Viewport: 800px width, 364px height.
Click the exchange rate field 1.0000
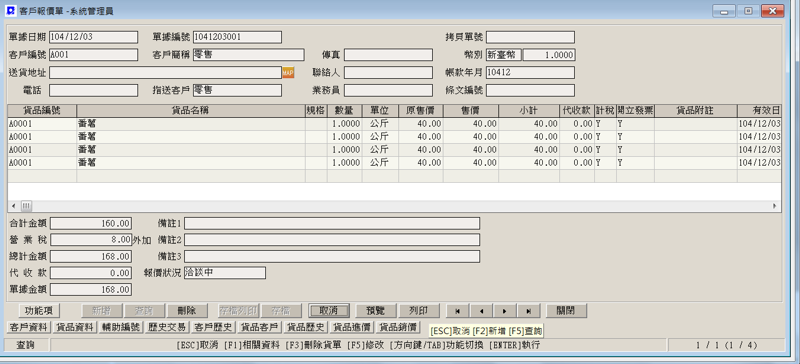click(549, 55)
